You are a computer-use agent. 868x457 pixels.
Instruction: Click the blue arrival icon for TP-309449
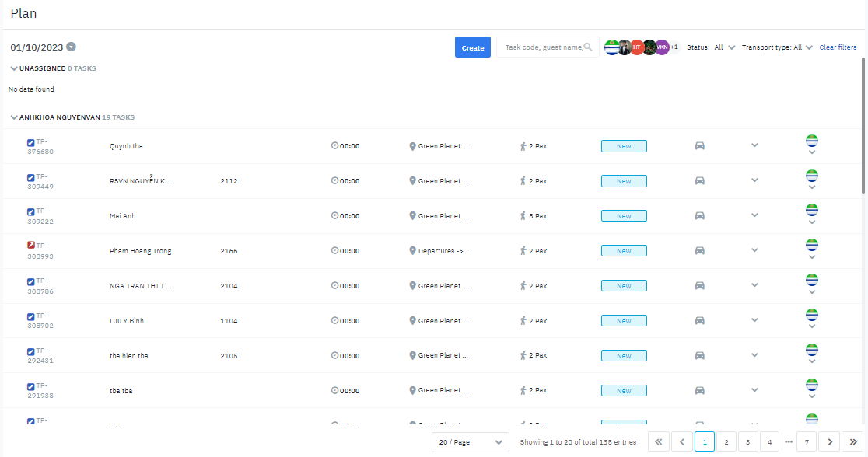coord(31,177)
